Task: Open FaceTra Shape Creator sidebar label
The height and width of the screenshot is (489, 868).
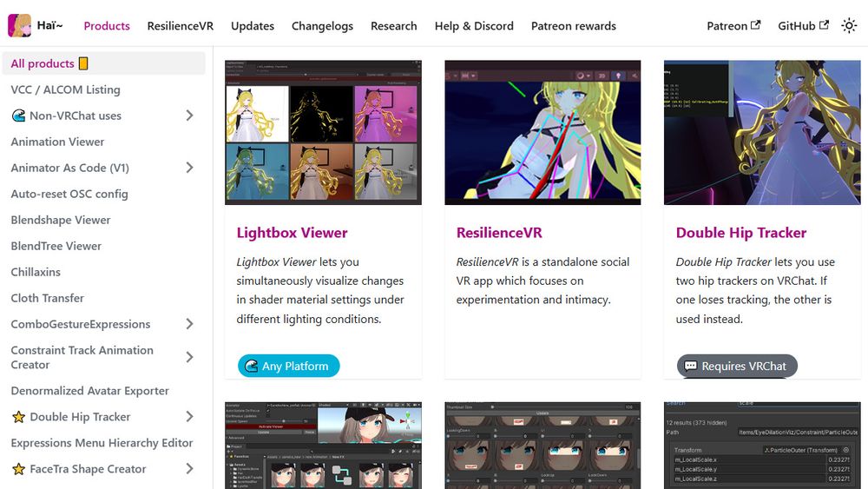Action: pos(88,469)
